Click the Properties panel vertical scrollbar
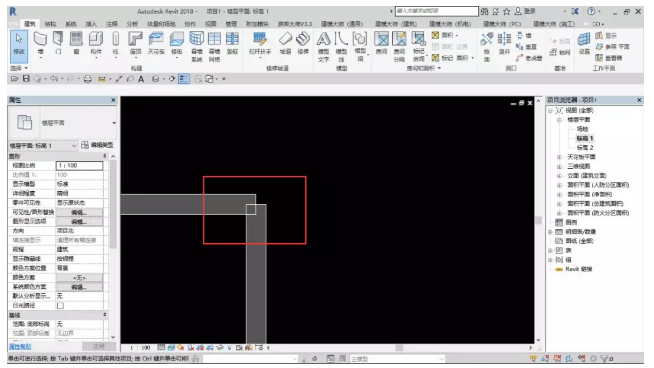 113,204
